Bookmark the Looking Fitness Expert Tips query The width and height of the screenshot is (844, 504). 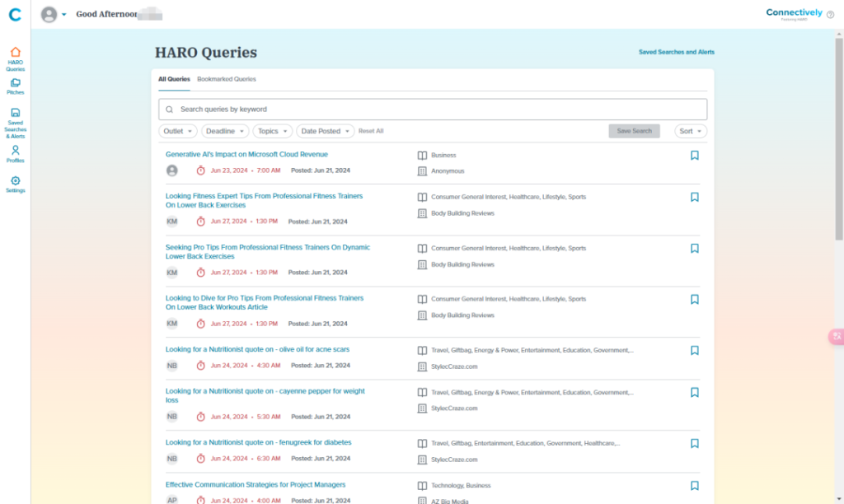tap(694, 198)
